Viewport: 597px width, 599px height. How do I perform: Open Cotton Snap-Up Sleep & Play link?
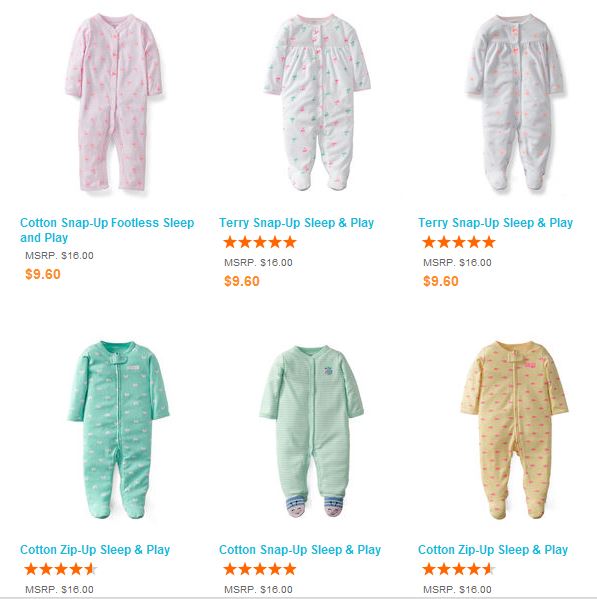300,550
